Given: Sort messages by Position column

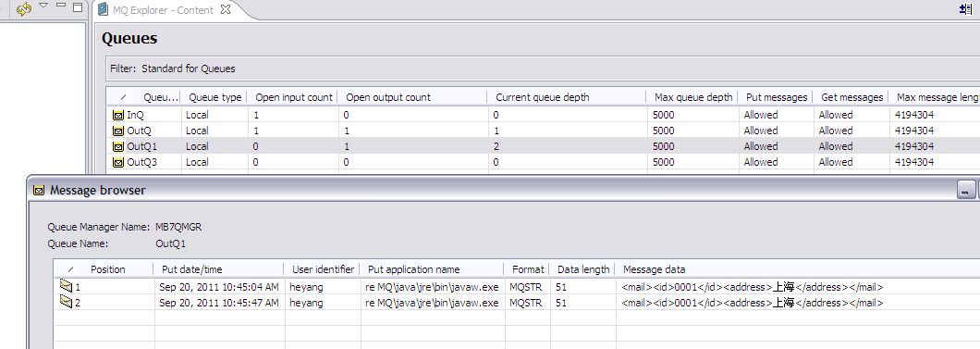Looking at the screenshot, I should 107,269.
